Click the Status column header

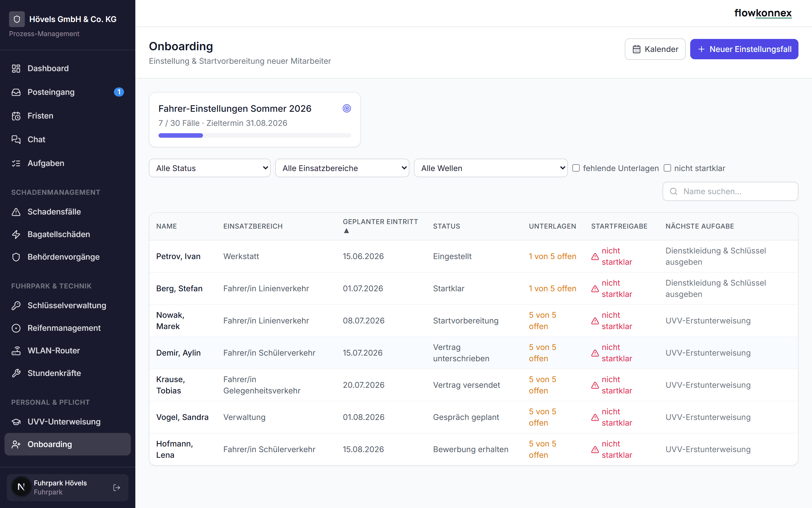click(447, 226)
